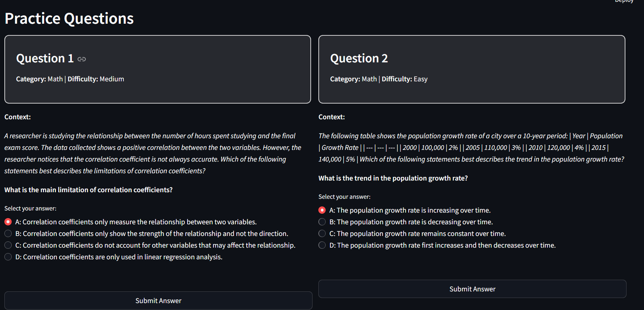Pick C: growth rate remains constant
Screen dimensions: 644x310
pyautogui.click(x=322, y=233)
